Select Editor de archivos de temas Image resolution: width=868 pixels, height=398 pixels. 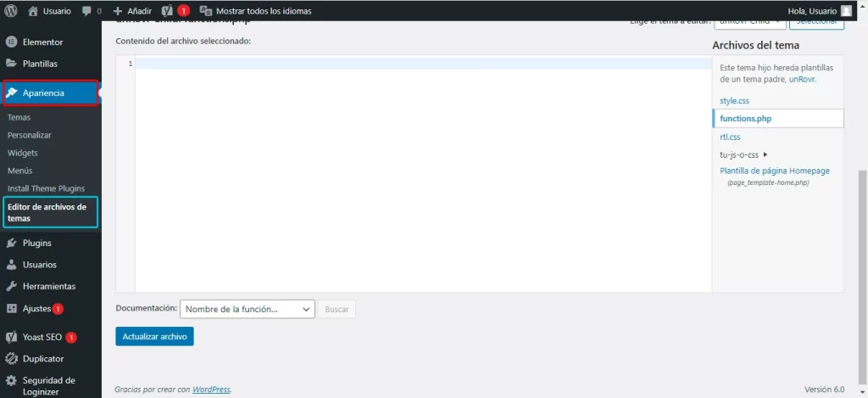50,212
